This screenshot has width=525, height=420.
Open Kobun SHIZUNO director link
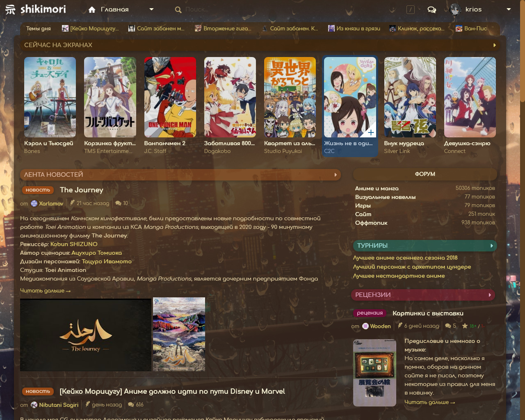[74, 244]
